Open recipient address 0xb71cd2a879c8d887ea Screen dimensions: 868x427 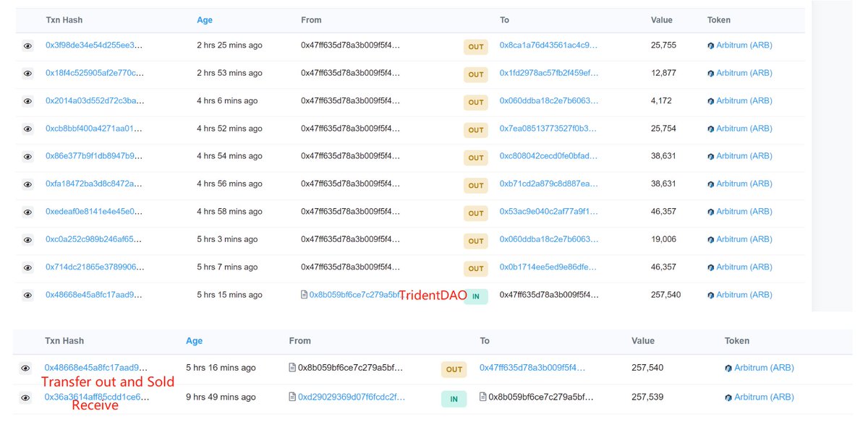click(x=549, y=184)
